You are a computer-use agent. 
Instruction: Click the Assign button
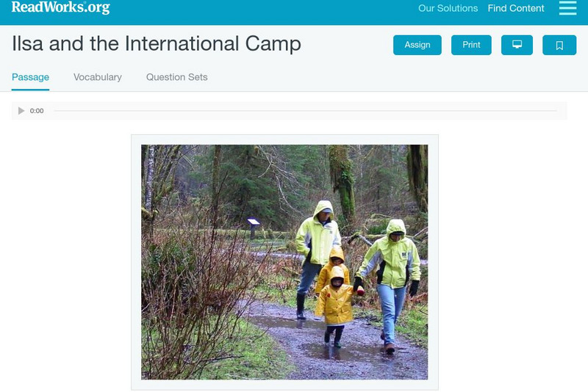(417, 45)
